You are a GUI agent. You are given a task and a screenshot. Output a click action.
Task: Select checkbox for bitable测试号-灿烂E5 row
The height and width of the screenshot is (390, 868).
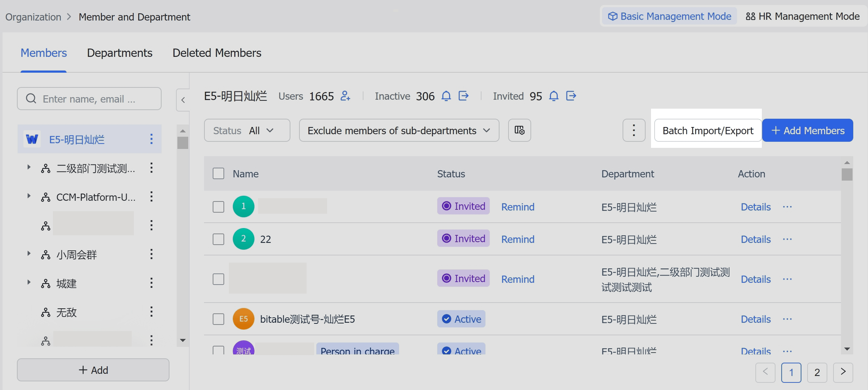click(x=218, y=319)
